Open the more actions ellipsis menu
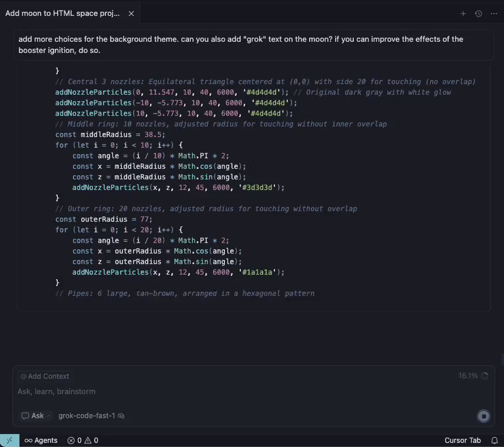This screenshot has width=504, height=447. pyautogui.click(x=494, y=14)
